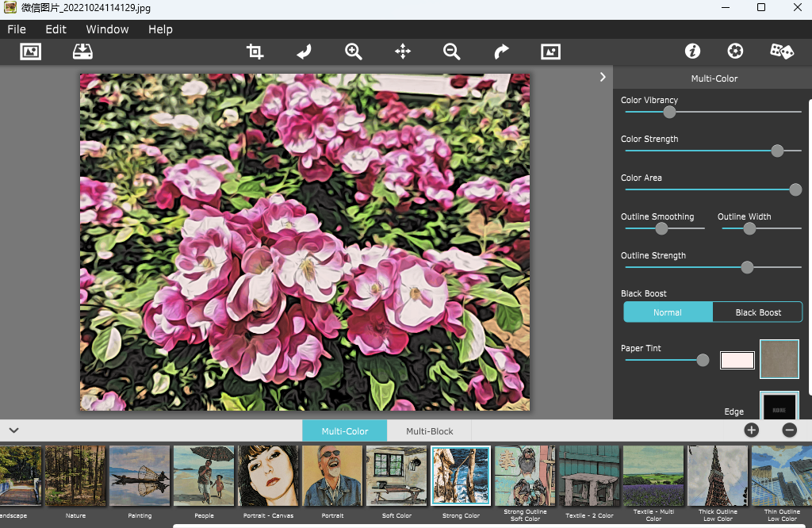812x528 pixels.
Task: Click the Outline Smoothing slider handle
Action: pyautogui.click(x=661, y=228)
